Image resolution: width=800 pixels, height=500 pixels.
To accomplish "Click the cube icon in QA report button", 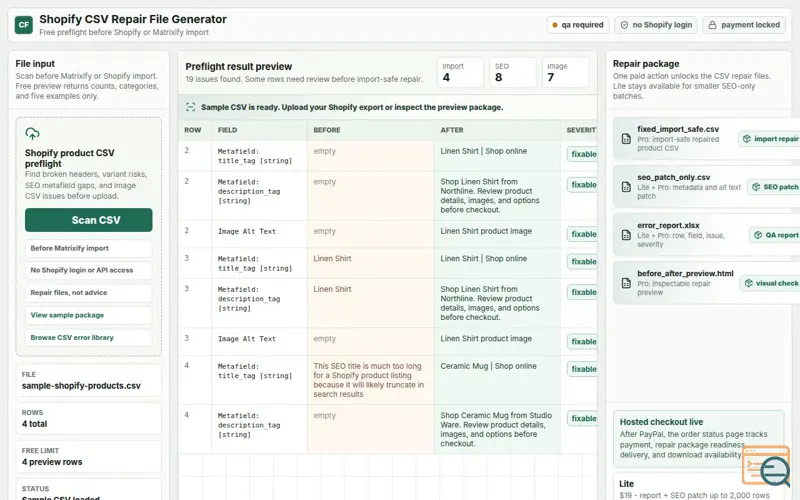I will (x=758, y=235).
